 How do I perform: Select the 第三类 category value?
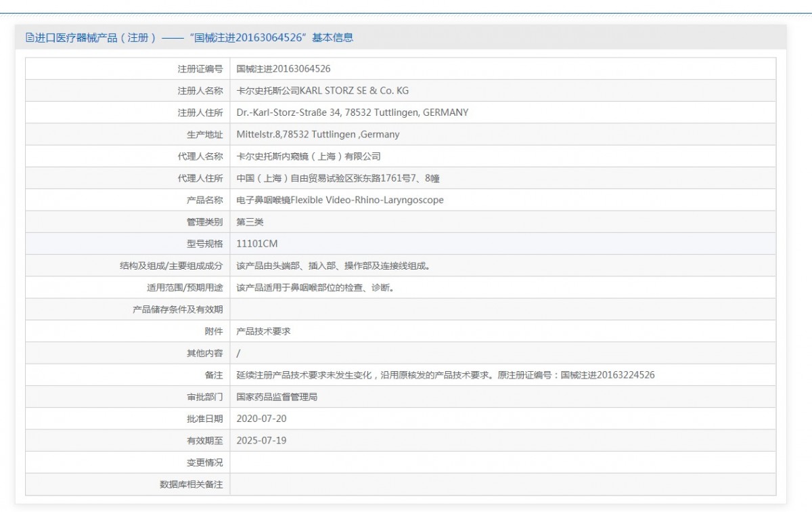click(x=250, y=221)
